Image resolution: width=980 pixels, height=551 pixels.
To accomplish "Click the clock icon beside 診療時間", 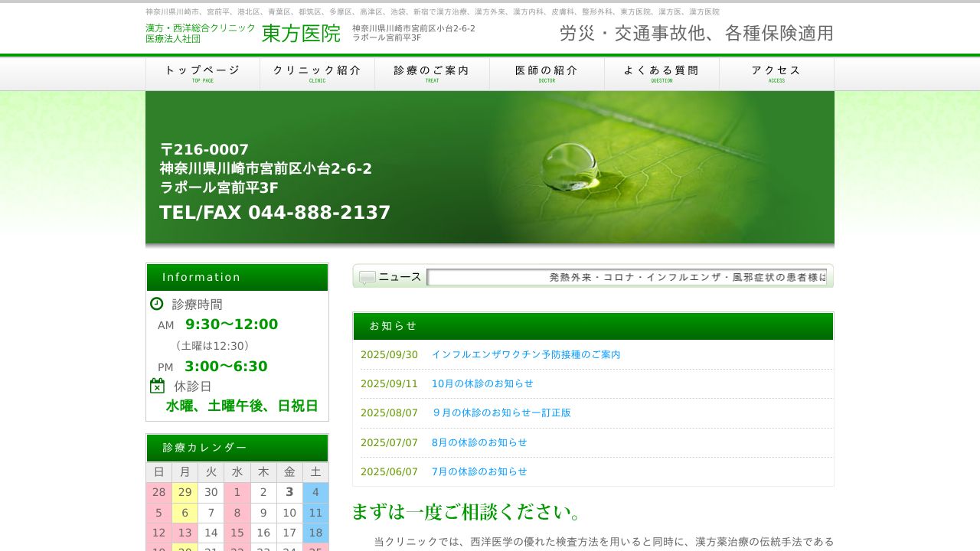I will 157,304.
